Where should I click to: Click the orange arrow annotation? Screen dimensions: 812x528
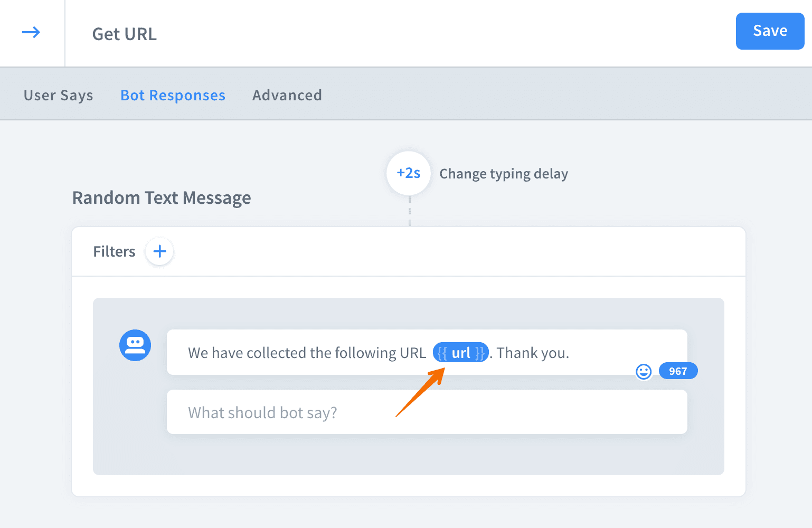(421, 392)
